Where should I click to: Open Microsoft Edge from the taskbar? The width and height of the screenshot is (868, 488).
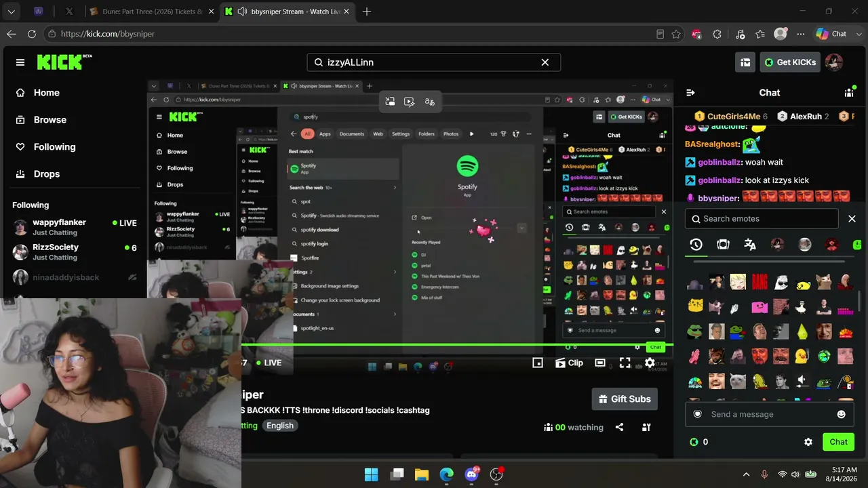click(x=446, y=474)
